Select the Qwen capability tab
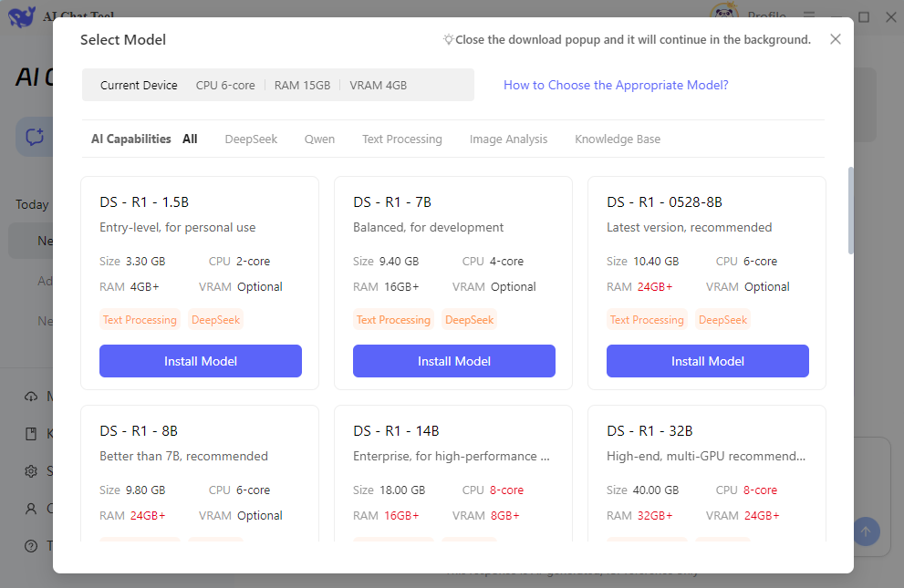 [x=319, y=139]
